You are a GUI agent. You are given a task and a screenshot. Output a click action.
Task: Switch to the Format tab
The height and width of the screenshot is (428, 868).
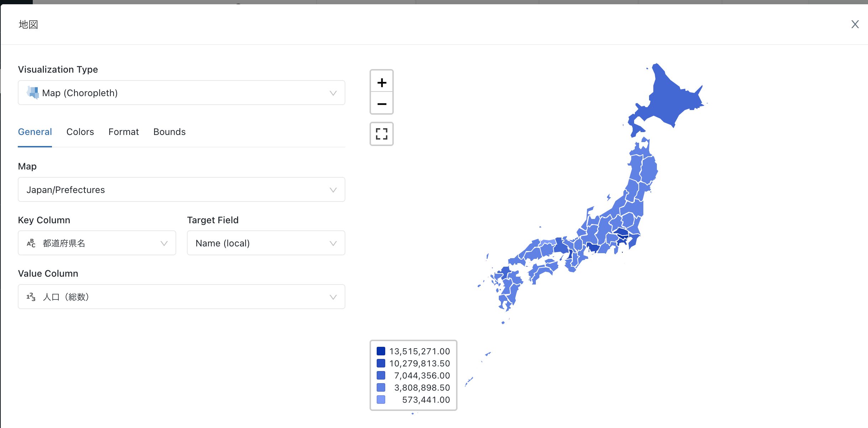pyautogui.click(x=124, y=132)
